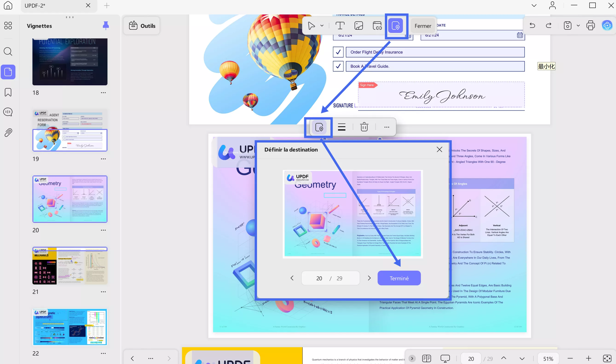This screenshot has height=364, width=616.
Task: Edit destination page number 20 field
Action: point(319,278)
